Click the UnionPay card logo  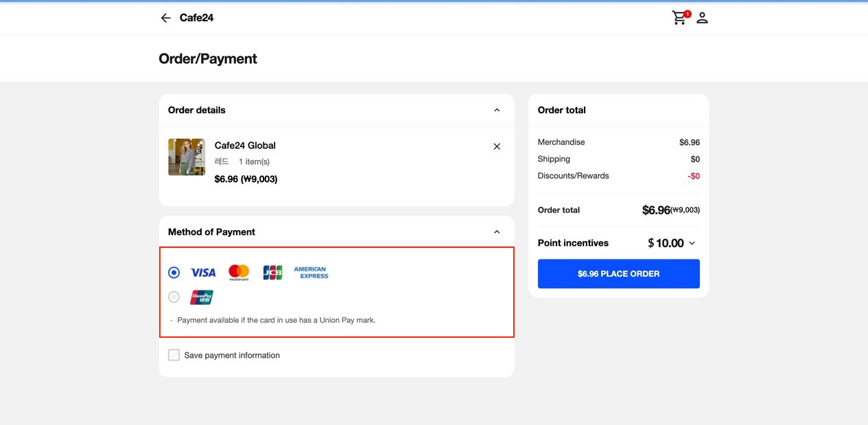click(x=202, y=297)
